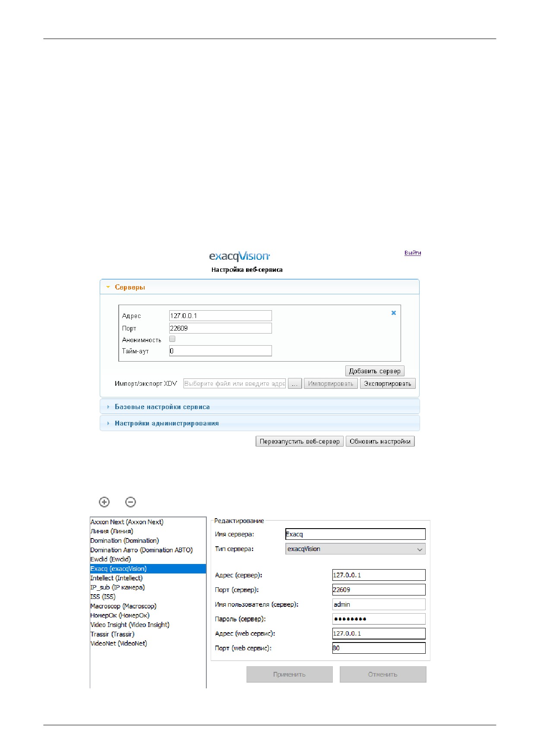Click the Импортировать button
Screen dimensions: 534x756
point(331,384)
